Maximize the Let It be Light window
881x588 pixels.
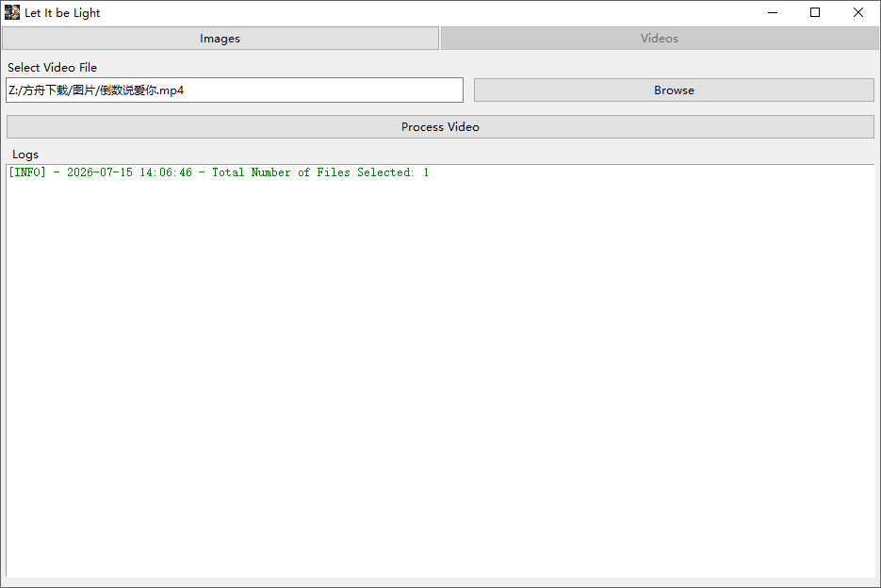[x=815, y=12]
